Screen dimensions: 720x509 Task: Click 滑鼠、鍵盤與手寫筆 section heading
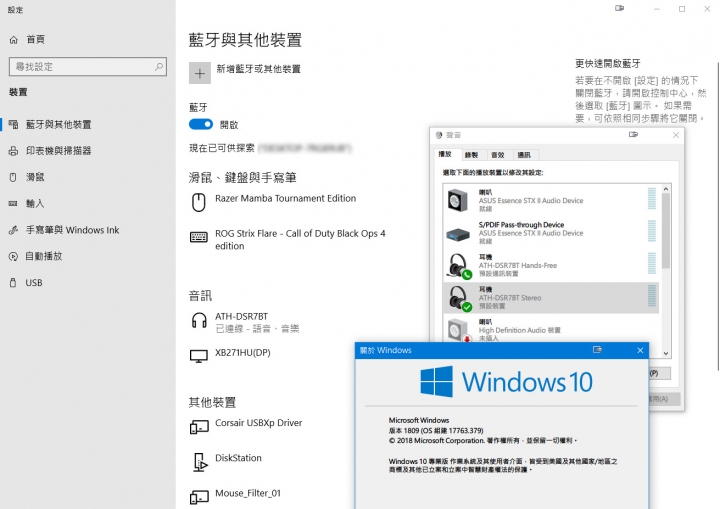242,177
